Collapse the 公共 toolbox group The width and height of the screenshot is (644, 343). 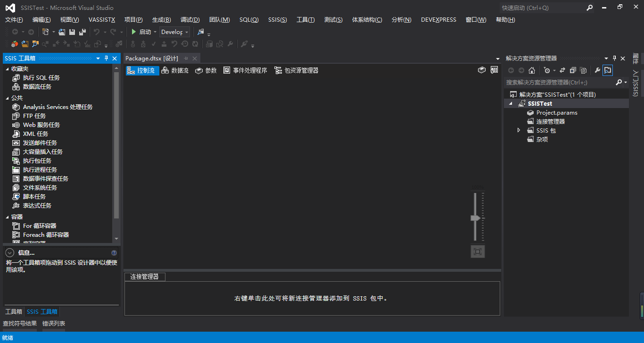[7, 98]
